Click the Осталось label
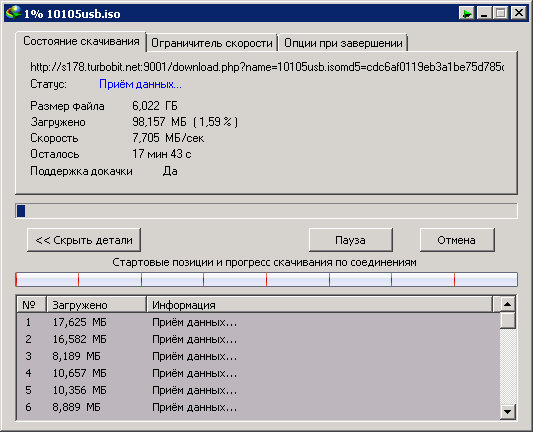This screenshot has height=432, width=533. coord(55,154)
